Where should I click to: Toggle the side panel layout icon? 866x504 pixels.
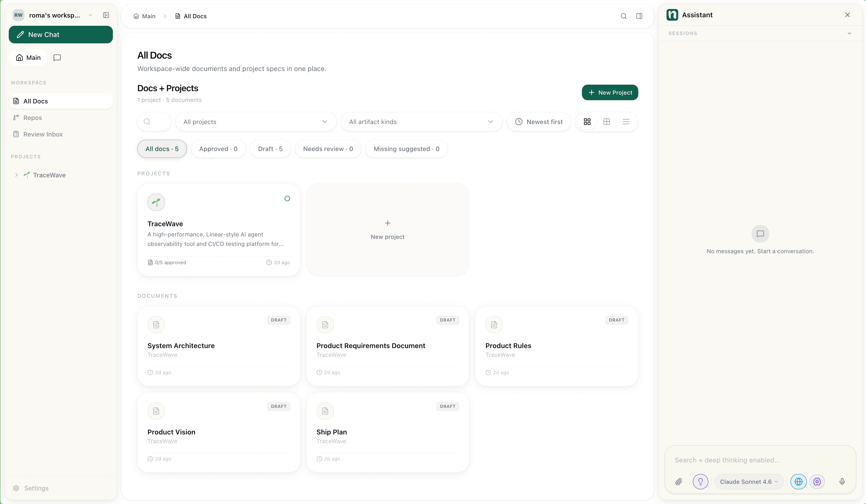pos(639,16)
